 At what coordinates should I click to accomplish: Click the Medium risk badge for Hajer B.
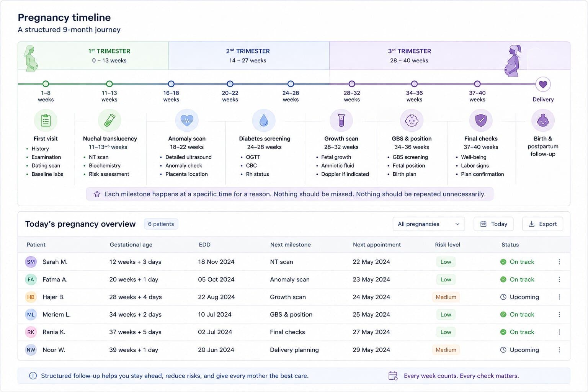click(446, 297)
